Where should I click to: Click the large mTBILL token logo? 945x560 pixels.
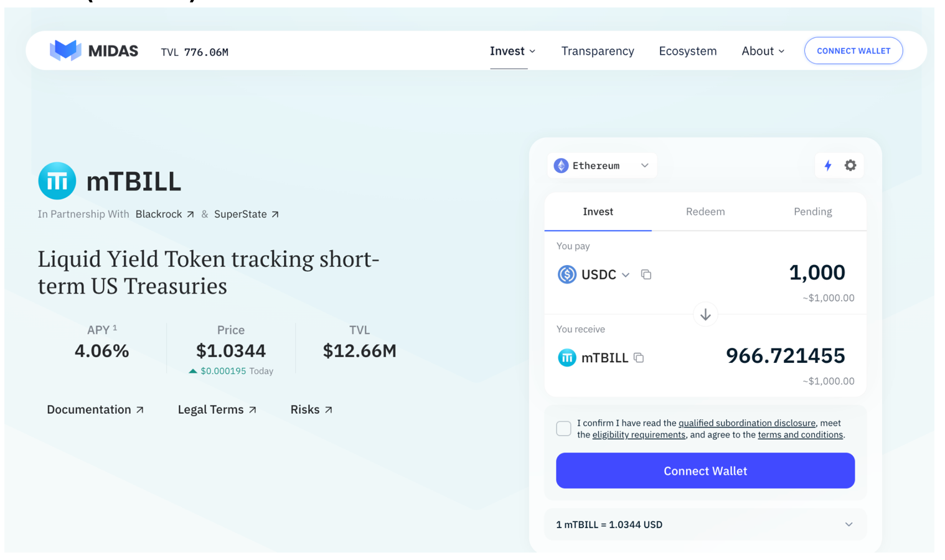pyautogui.click(x=57, y=181)
